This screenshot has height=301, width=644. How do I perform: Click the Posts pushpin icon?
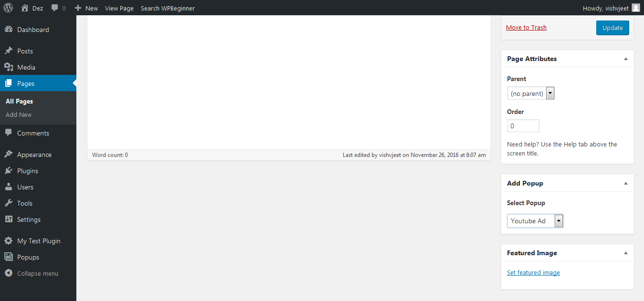click(x=9, y=51)
